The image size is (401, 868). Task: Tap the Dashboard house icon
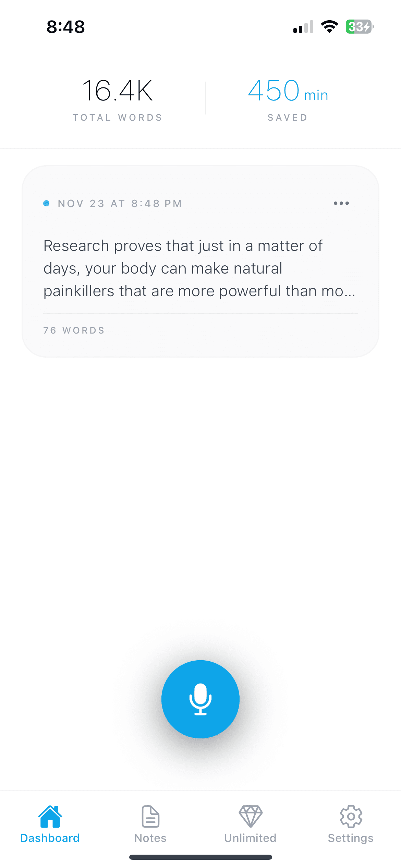pos(50,817)
